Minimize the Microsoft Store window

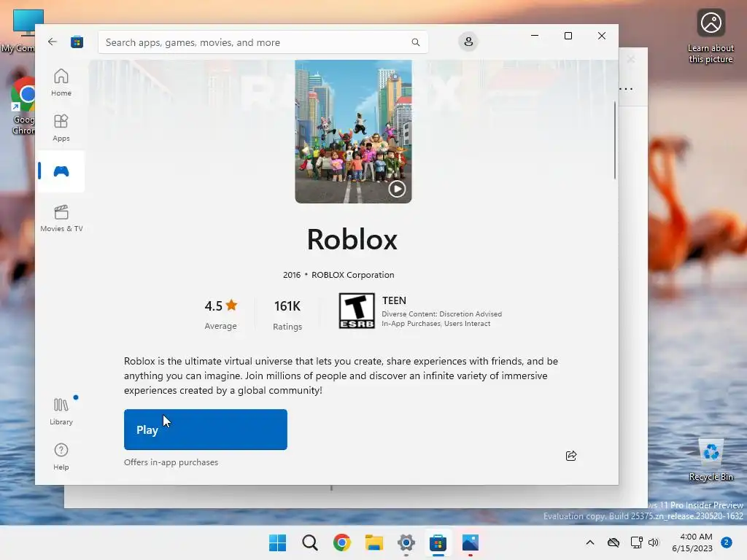(x=535, y=36)
